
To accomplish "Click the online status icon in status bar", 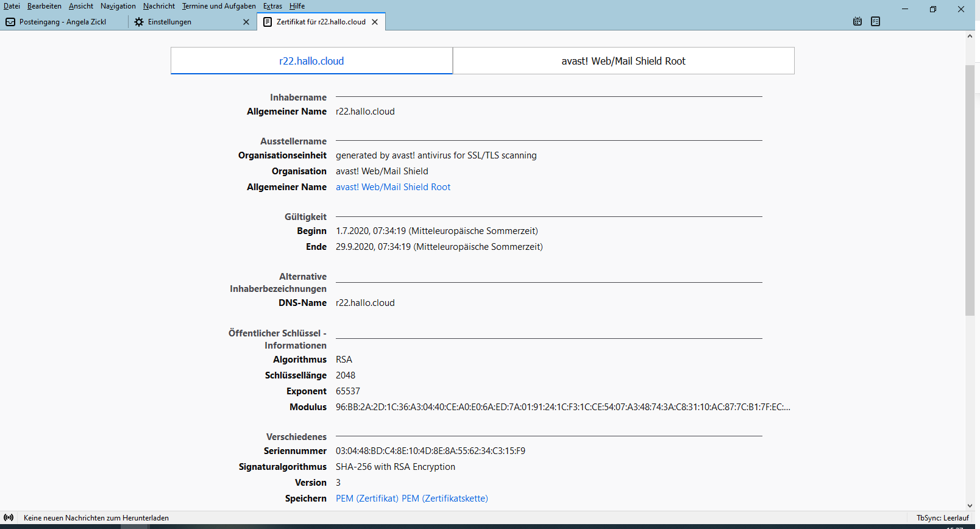I will click(x=9, y=517).
